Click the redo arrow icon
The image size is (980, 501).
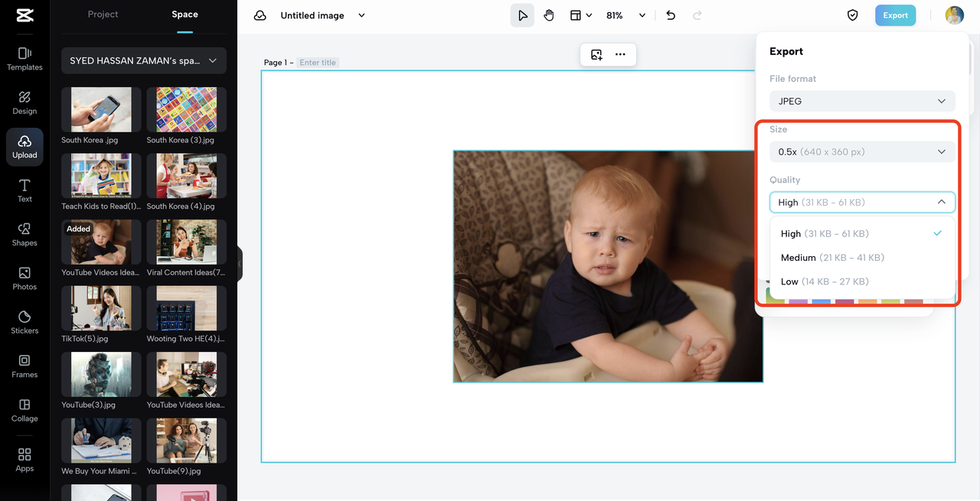[697, 15]
